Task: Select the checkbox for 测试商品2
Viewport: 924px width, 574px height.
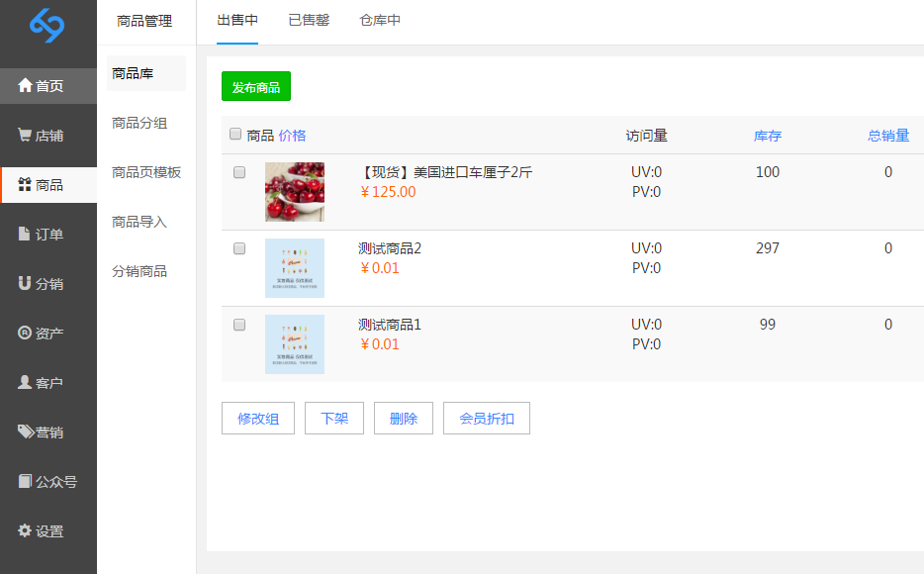Action: [239, 248]
